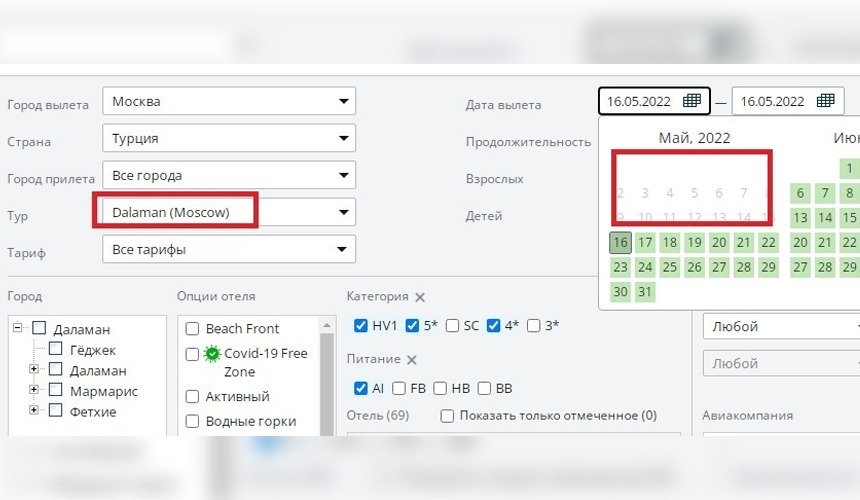
Task: Clear the Категория filter with its X icon
Action: [420, 297]
